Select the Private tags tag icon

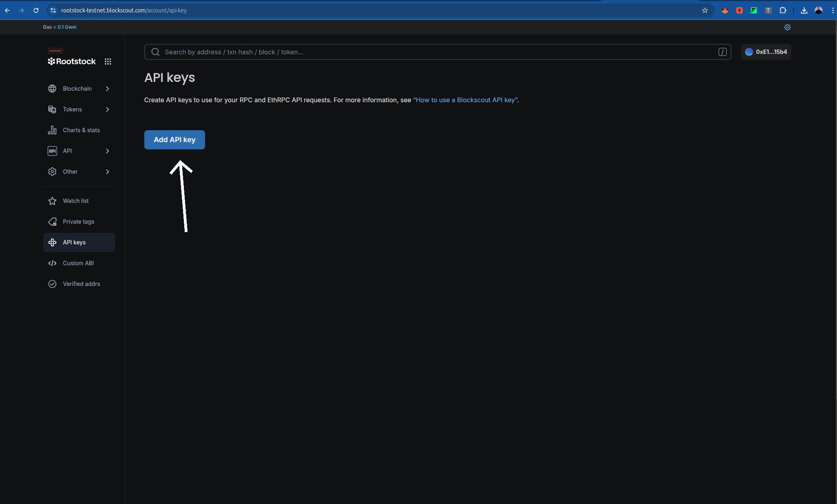[52, 222]
